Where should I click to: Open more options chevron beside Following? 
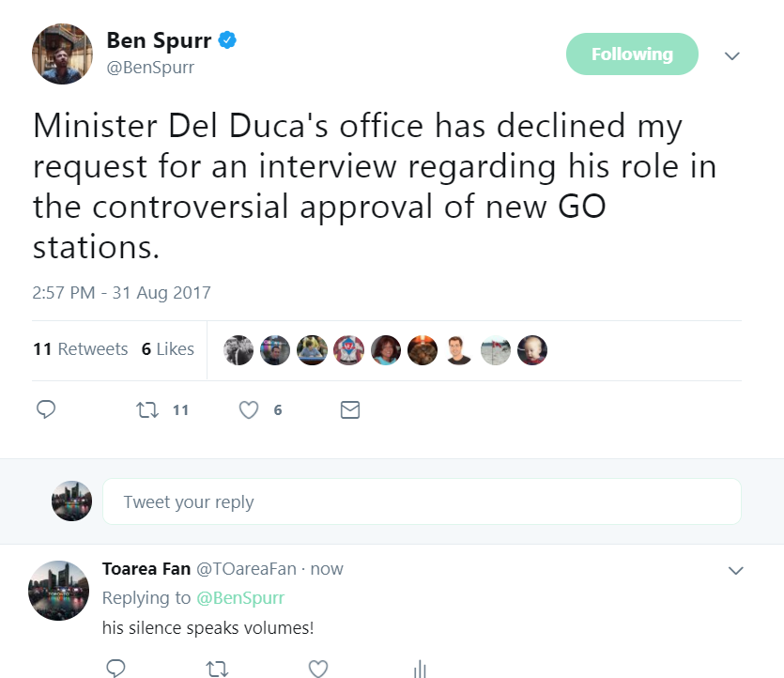pos(732,55)
